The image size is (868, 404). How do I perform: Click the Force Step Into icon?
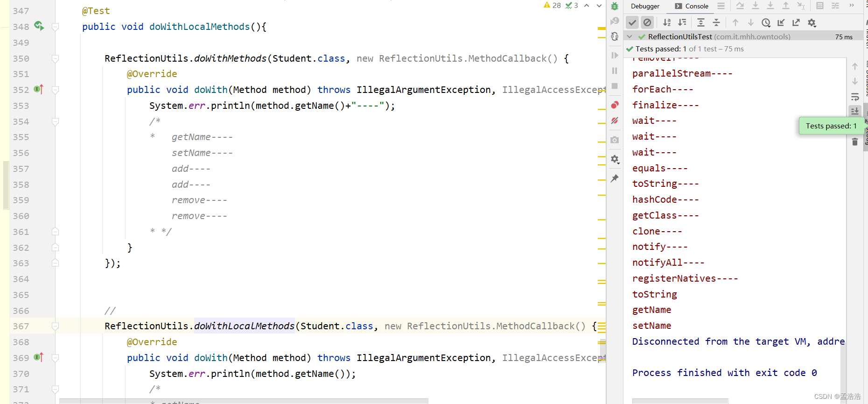[x=770, y=6]
